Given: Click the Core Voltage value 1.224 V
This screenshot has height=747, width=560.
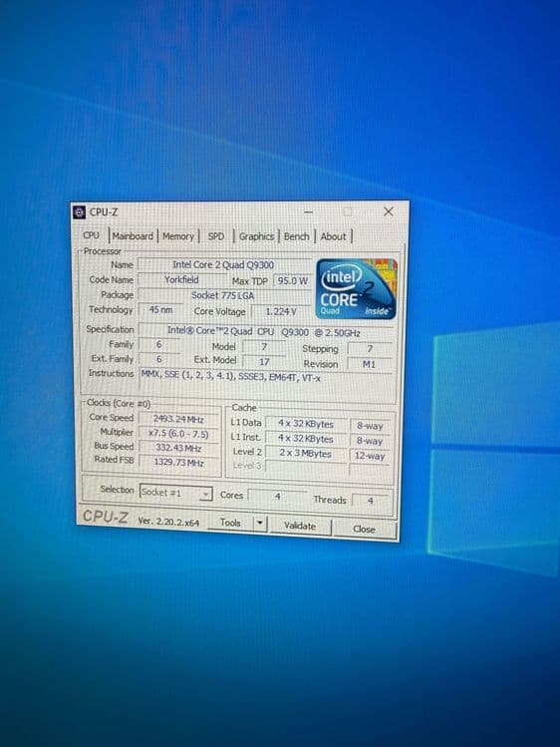Looking at the screenshot, I should (x=281, y=311).
